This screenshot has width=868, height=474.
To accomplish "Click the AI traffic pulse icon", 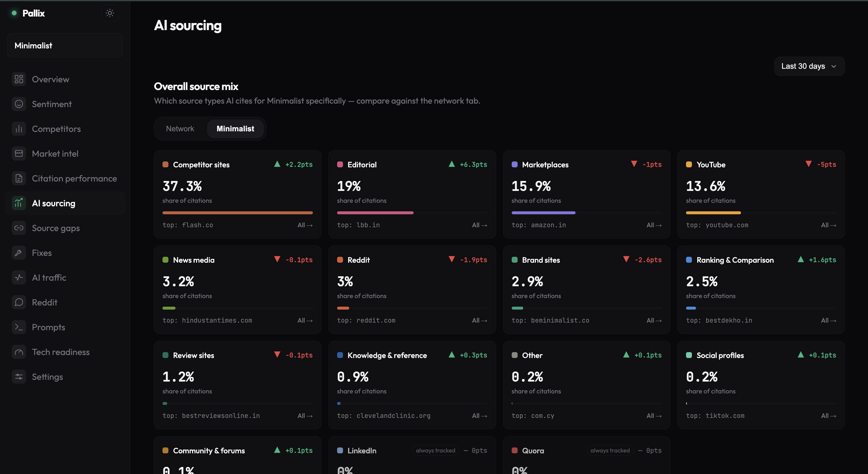I will [x=19, y=278].
